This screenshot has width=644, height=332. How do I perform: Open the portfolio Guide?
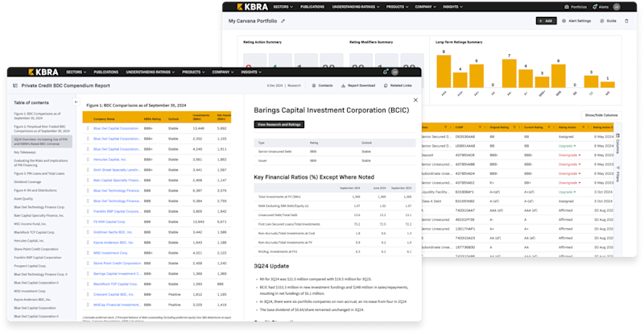[x=608, y=20]
